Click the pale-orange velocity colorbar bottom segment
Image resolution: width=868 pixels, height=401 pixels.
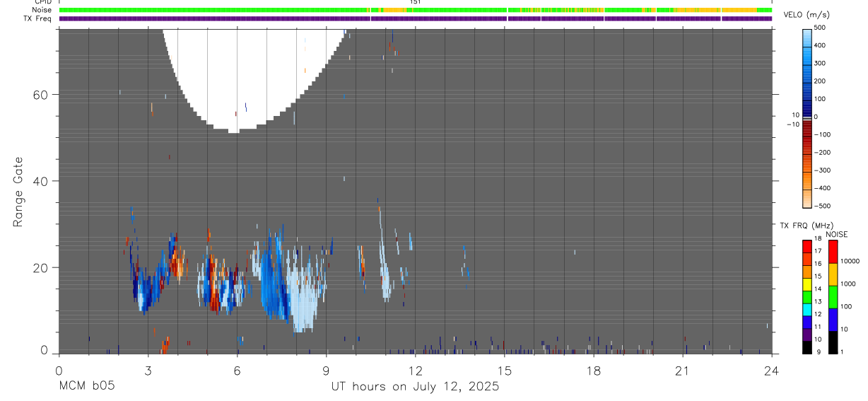[807, 198]
